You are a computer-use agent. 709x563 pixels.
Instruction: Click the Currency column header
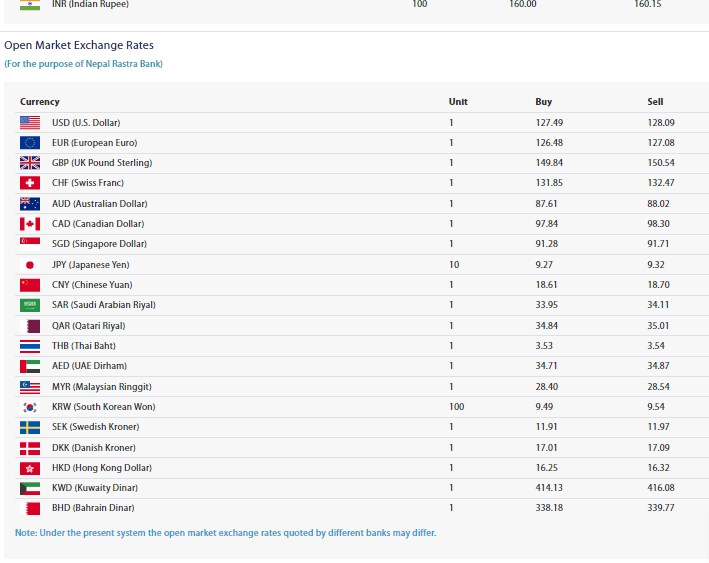(40, 102)
